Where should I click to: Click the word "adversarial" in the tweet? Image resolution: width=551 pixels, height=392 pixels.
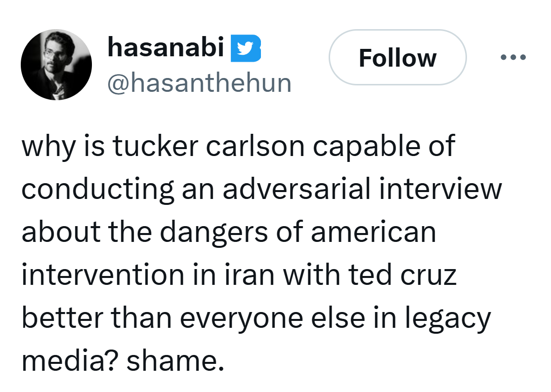point(297,189)
